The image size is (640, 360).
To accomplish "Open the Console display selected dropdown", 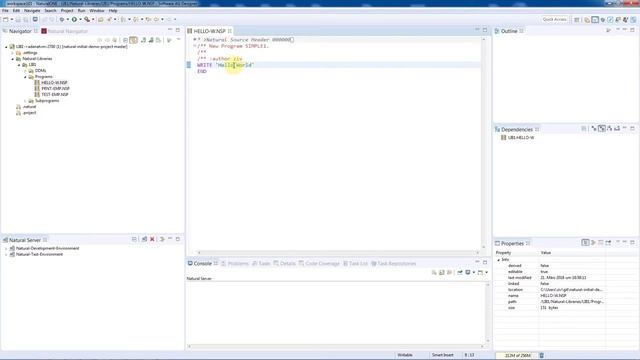I will point(473,273).
